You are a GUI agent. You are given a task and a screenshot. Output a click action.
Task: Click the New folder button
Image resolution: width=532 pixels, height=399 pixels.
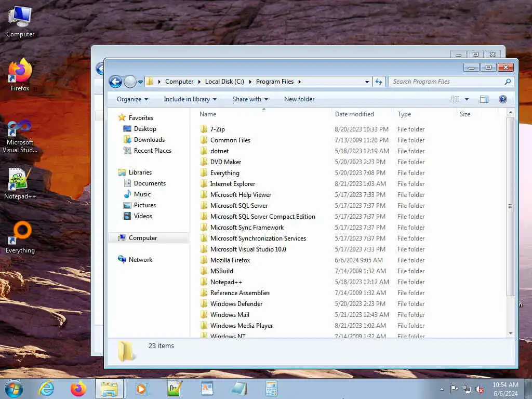[299, 99]
